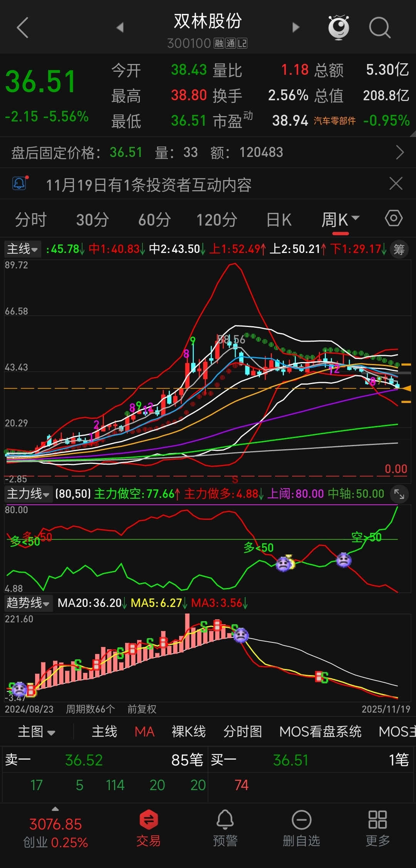Open the 预警 alert bell
Image resolution: width=416 pixels, height=868 pixels.
pyautogui.click(x=225, y=828)
